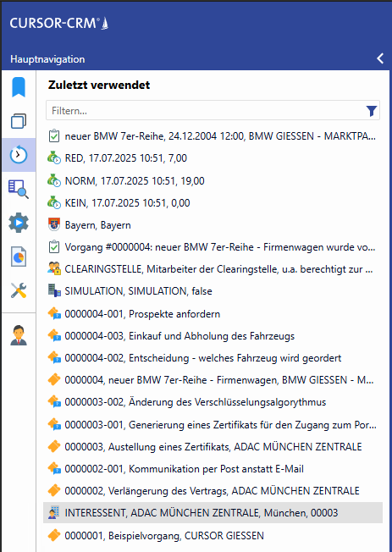Open the report pie chart document icon
This screenshot has height=552, width=392.
(x=19, y=257)
